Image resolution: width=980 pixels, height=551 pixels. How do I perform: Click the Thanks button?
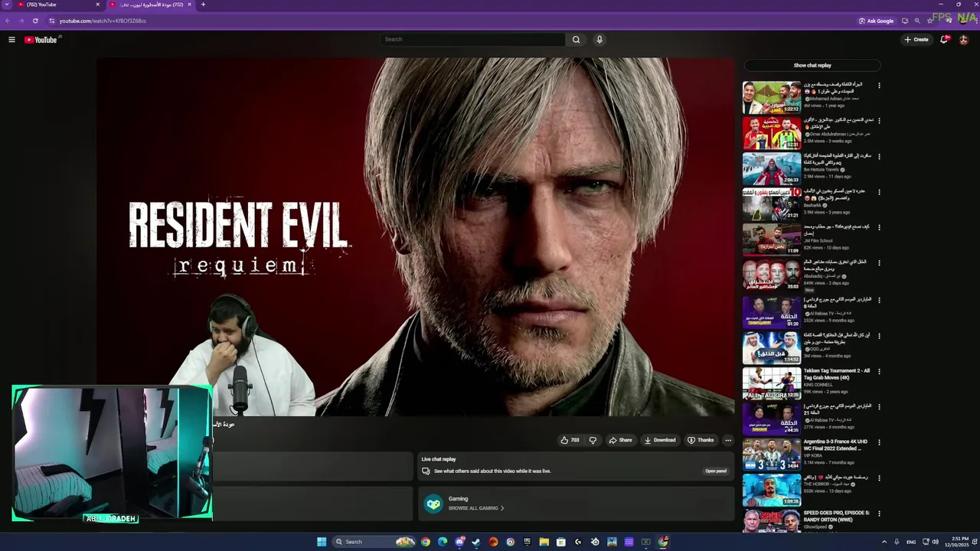(x=701, y=440)
